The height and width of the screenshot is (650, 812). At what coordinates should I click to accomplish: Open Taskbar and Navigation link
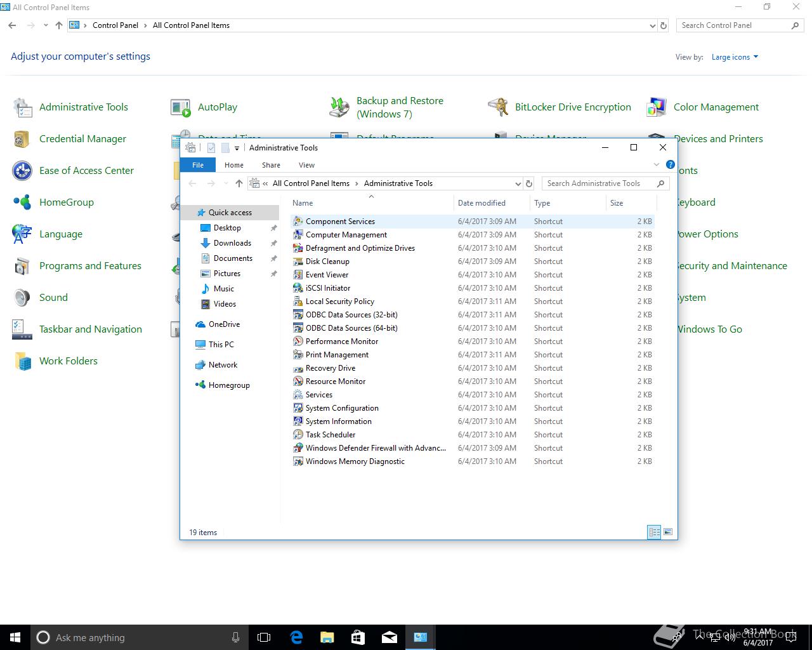[91, 329]
